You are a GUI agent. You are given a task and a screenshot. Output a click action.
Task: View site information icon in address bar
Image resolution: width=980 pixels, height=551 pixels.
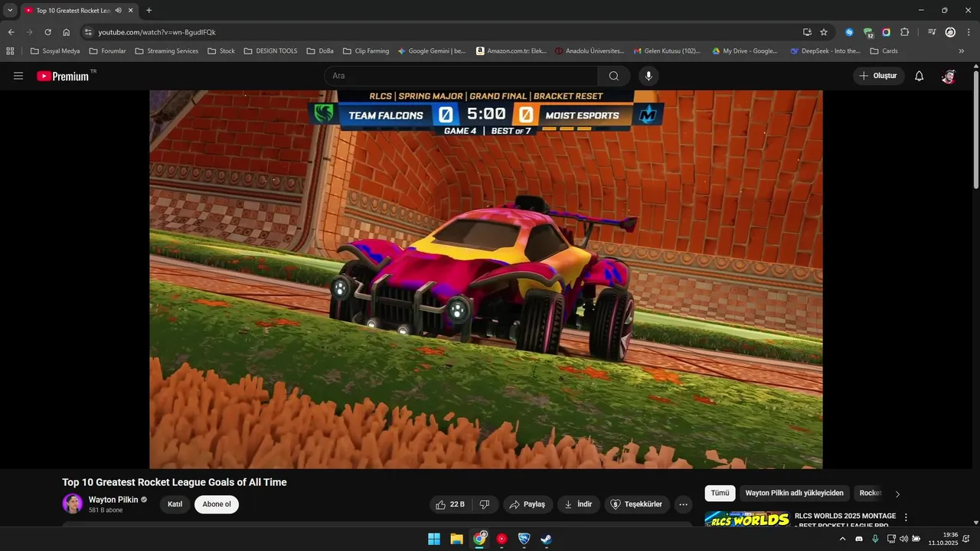coord(88,32)
